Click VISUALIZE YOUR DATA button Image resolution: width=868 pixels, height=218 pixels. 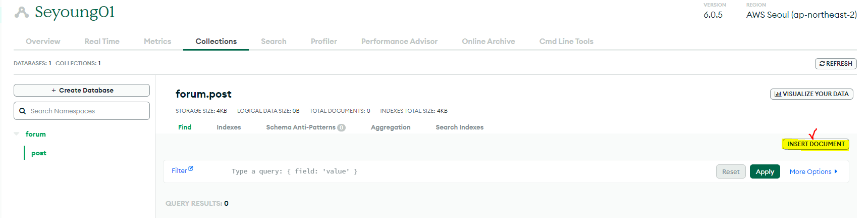[x=811, y=94]
